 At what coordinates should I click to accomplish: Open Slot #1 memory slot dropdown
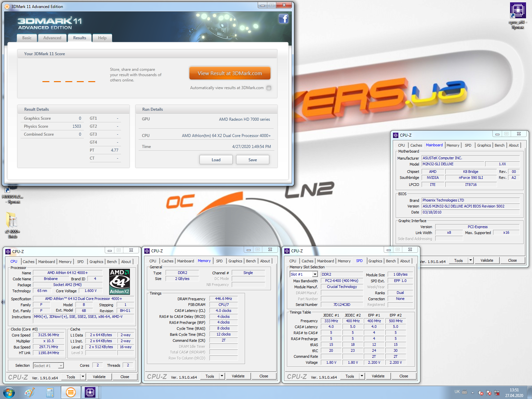[315, 274]
